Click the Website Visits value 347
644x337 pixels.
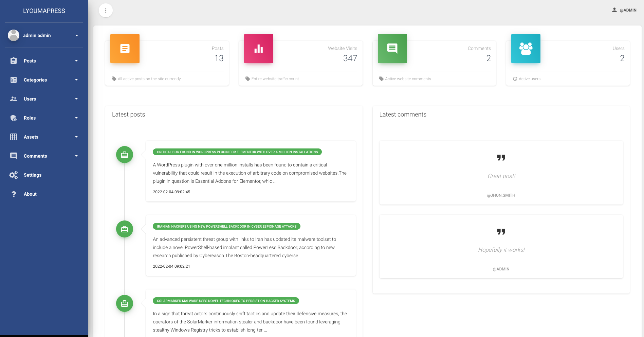pos(350,58)
